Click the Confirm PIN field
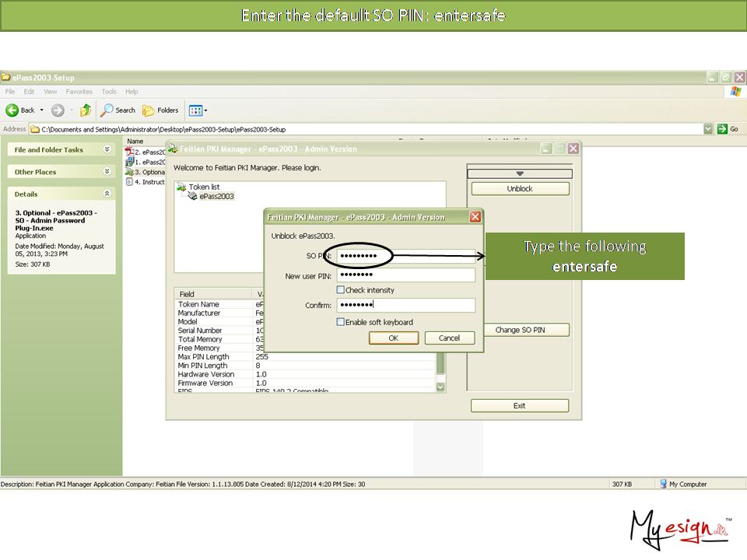747x560 pixels. pyautogui.click(x=406, y=305)
